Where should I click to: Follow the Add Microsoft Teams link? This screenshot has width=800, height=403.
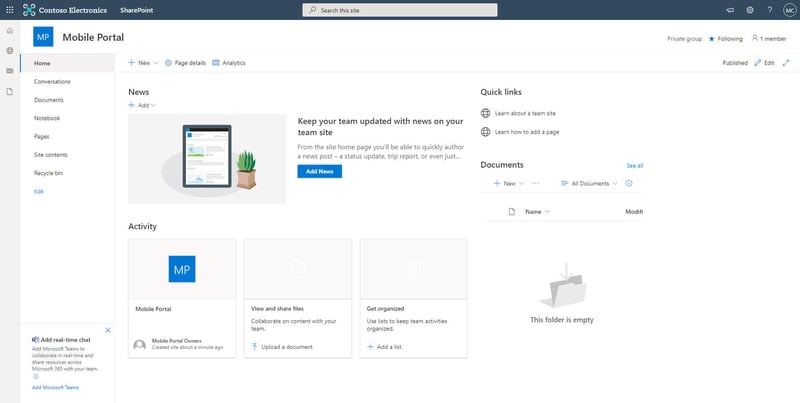click(x=56, y=388)
